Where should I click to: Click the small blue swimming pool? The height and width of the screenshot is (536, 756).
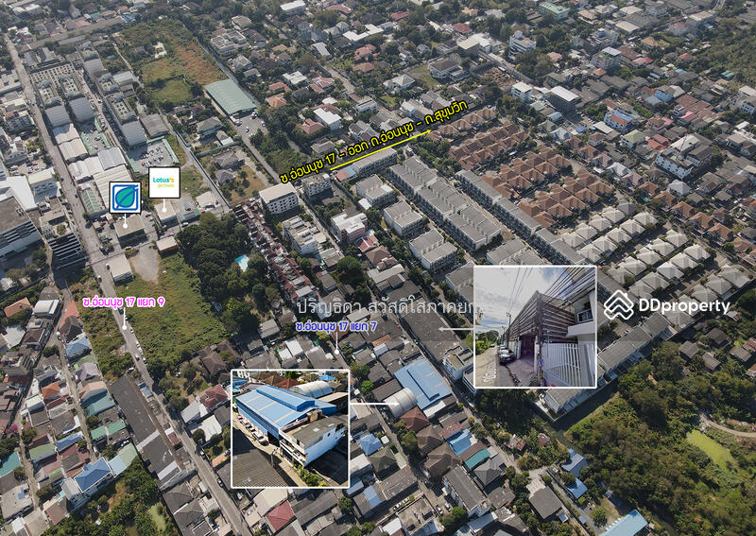243,262
